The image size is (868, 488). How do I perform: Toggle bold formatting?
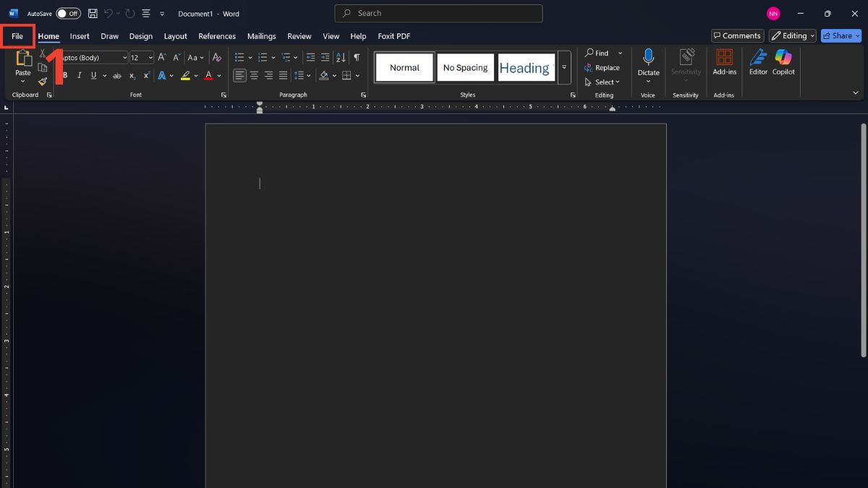(x=64, y=75)
